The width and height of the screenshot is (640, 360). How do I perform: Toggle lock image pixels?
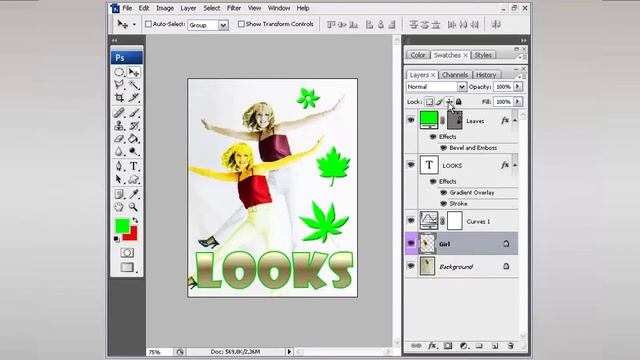pyautogui.click(x=439, y=102)
